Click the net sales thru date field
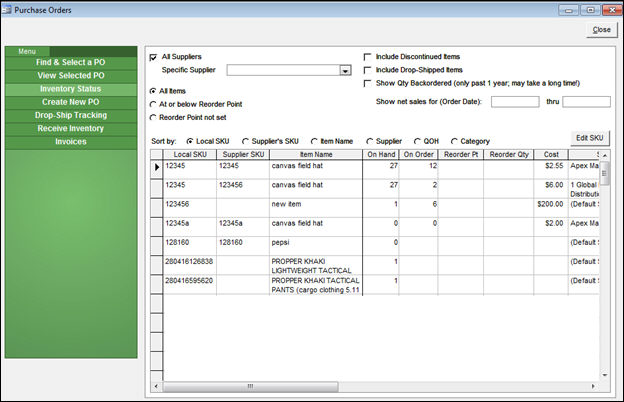The image size is (624, 402). (x=586, y=102)
